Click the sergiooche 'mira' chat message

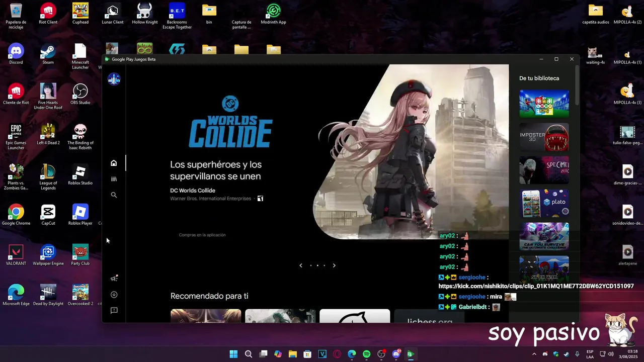point(477,297)
